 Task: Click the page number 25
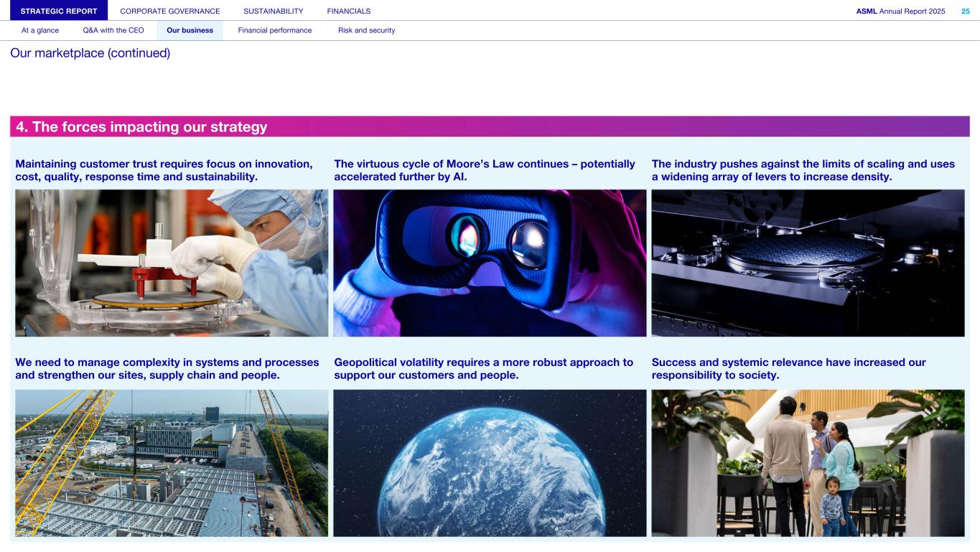pyautogui.click(x=966, y=11)
